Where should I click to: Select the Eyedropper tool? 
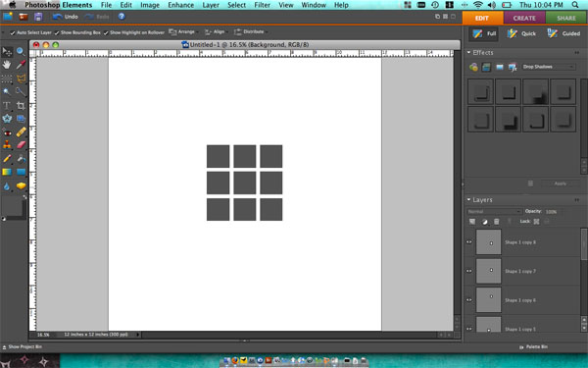[x=21, y=65]
